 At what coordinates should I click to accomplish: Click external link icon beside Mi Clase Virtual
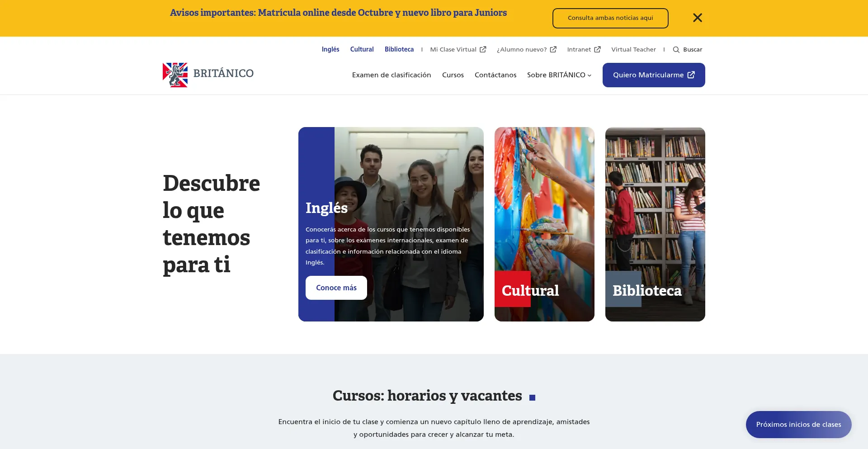(x=483, y=50)
